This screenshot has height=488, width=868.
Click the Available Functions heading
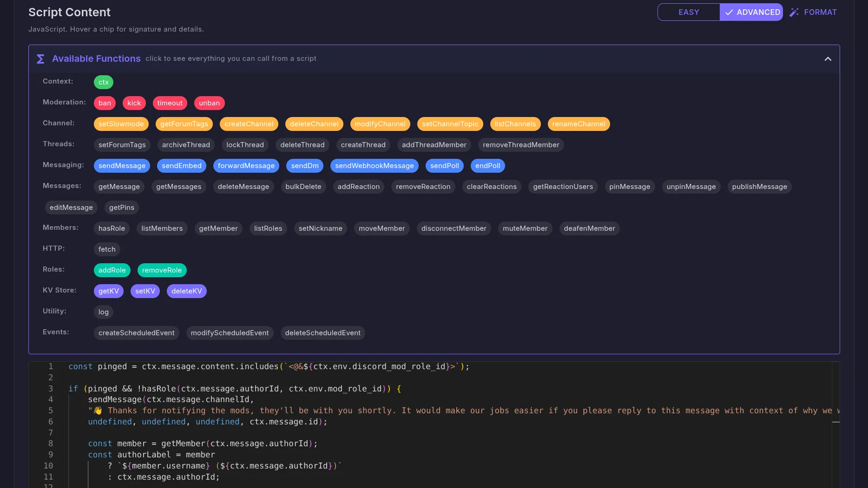click(96, 59)
